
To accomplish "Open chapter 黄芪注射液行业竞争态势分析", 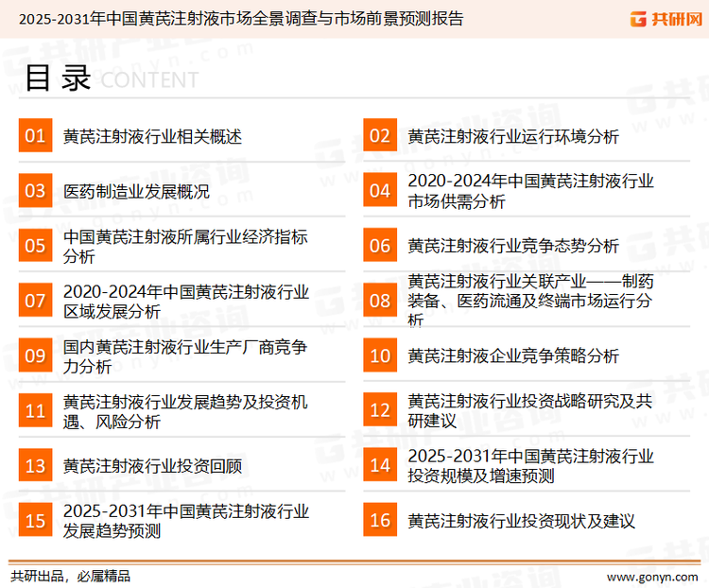I will pos(513,246).
